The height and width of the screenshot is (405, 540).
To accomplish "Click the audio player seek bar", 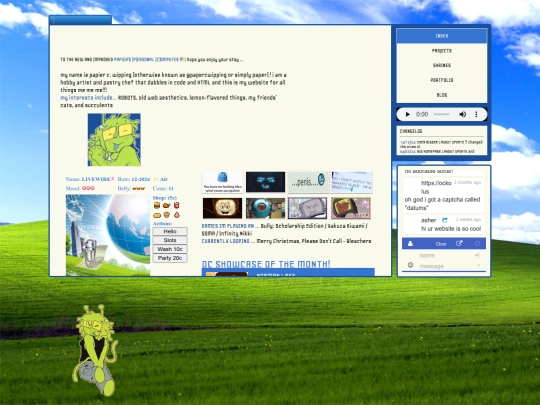I will pos(441,114).
